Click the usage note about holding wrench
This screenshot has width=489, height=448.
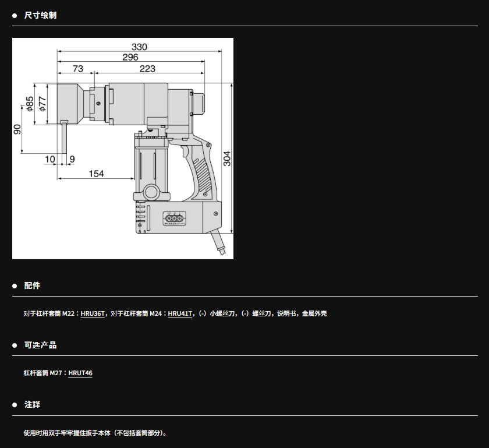[96, 433]
